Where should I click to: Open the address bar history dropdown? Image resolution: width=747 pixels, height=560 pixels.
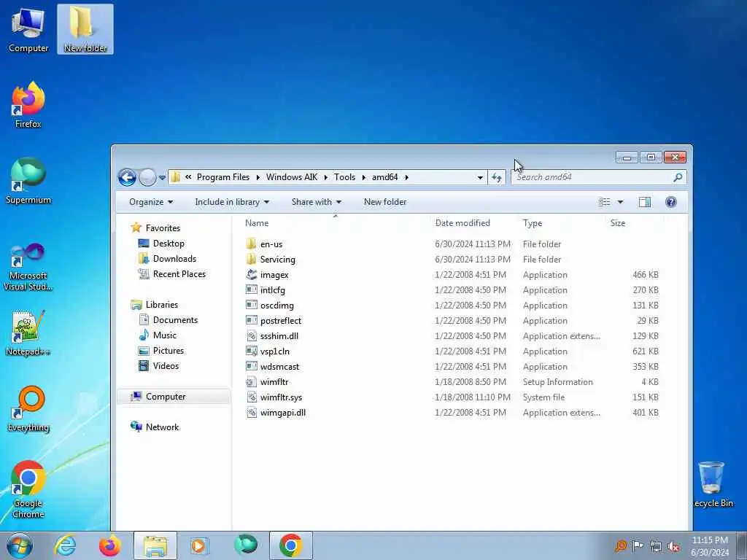point(480,178)
